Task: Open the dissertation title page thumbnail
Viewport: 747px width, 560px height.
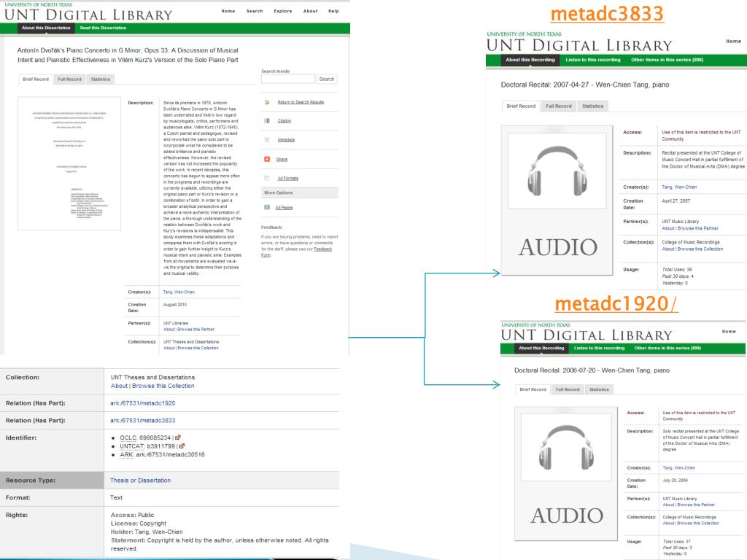Action: coord(69,163)
